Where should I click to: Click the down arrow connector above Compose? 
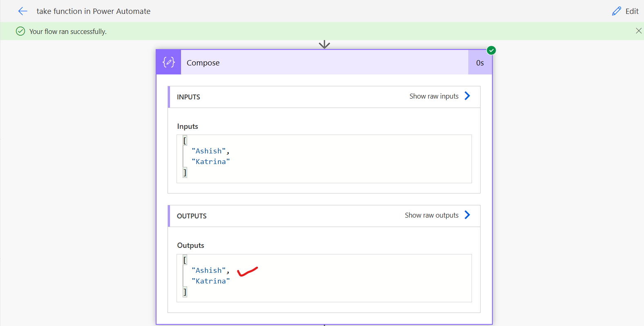(324, 44)
